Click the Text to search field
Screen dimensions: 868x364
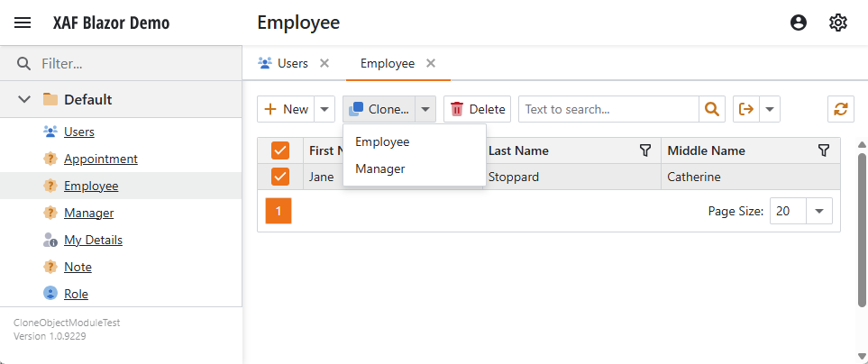(x=608, y=109)
